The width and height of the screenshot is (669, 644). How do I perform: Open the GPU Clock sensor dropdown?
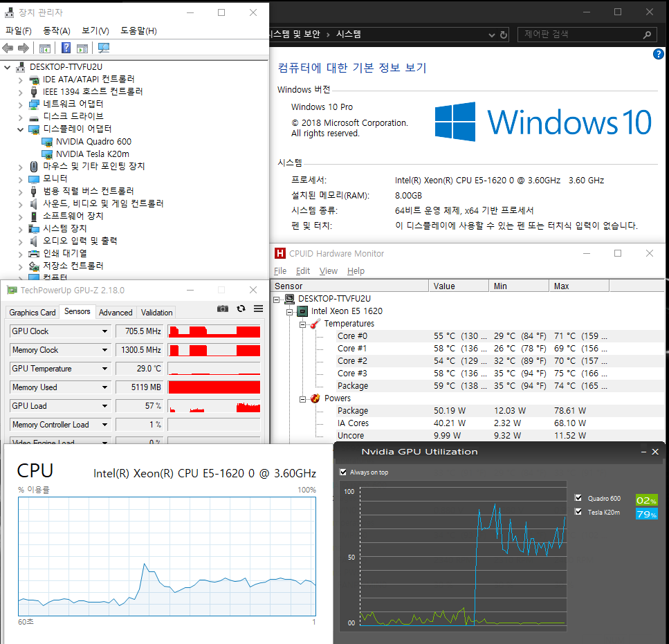104,331
